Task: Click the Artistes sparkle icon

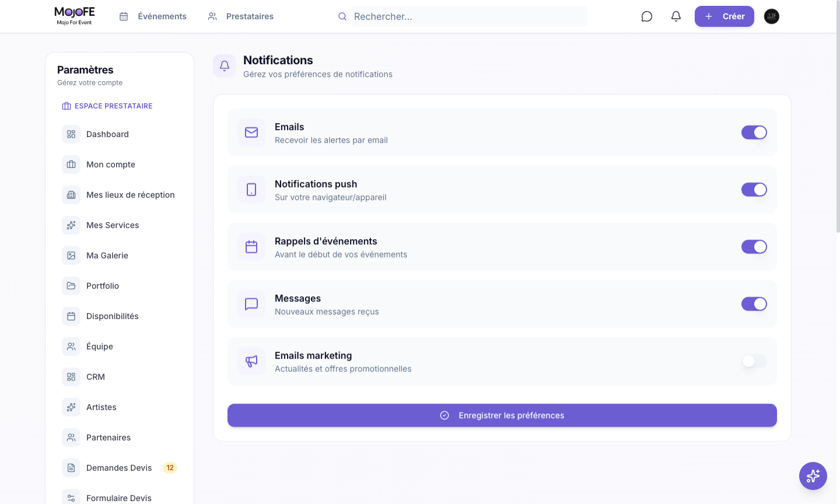Action: coord(71,407)
